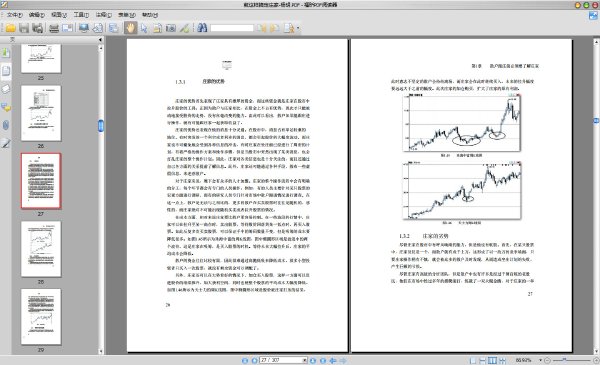Select page 26 thumbnail
Image resolution: width=600 pixels, height=365 pixels.
(41, 113)
